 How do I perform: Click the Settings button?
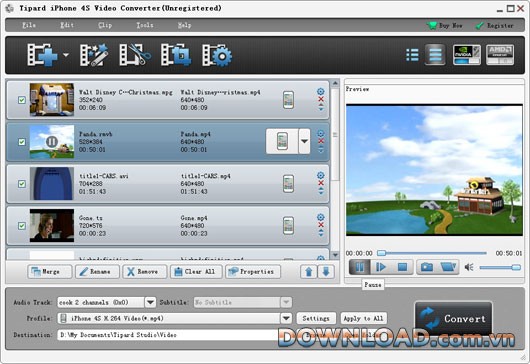click(316, 318)
